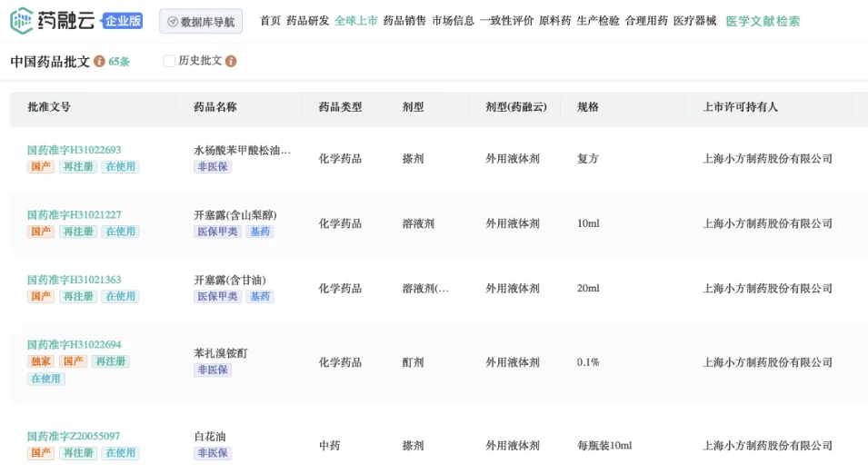The height and width of the screenshot is (474, 868).
Task: Click the 剂型(药融云) column header
Action: [x=516, y=107]
